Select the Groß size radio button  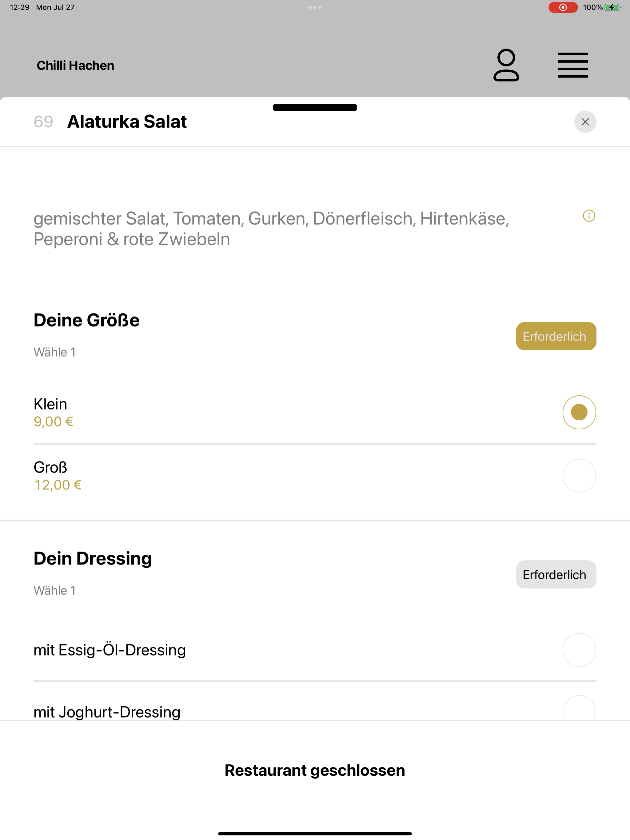pos(579,475)
